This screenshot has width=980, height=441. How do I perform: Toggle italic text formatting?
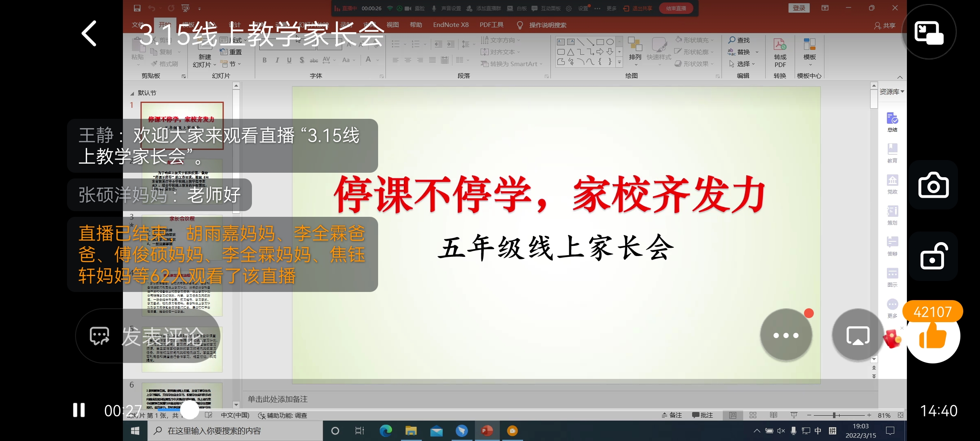pos(277,60)
